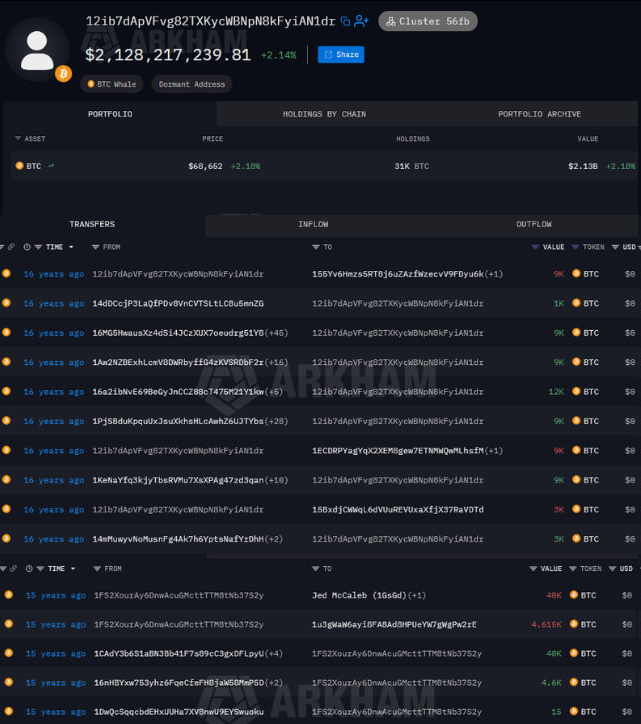641x724 pixels.
Task: Open address 15BxdjCWWqL6dVUuREVUxaXfjX37RaVDTd
Action: click(398, 510)
